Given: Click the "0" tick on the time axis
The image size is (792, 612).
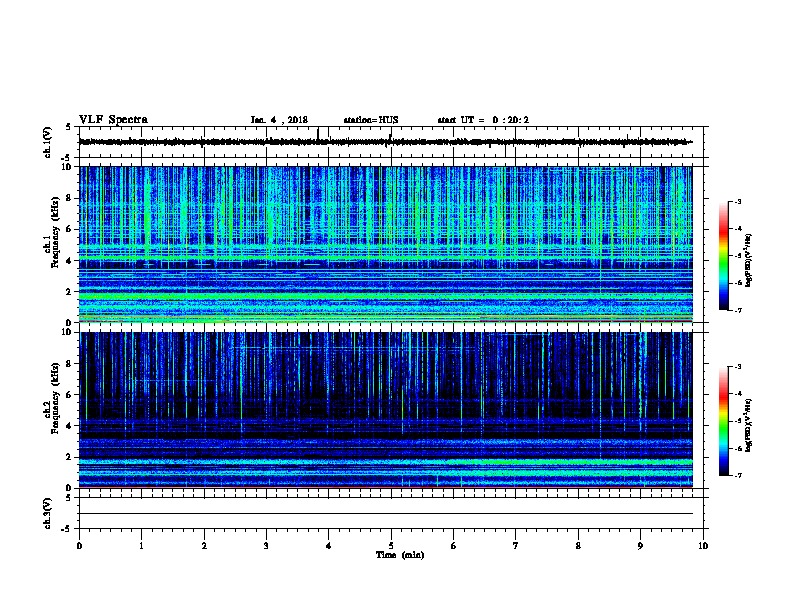Looking at the screenshot, I should coord(79,546).
